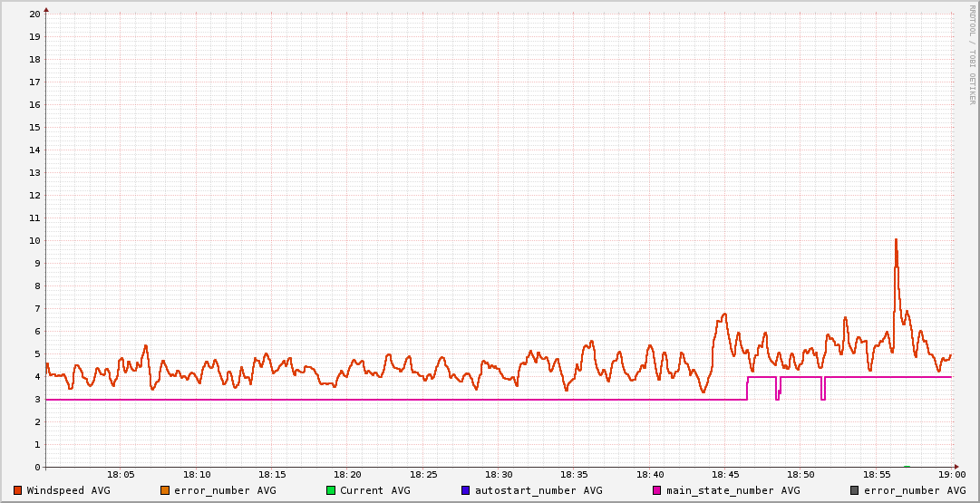980x503 pixels.
Task: Click the y-axis value 20 label
Action: click(34, 15)
